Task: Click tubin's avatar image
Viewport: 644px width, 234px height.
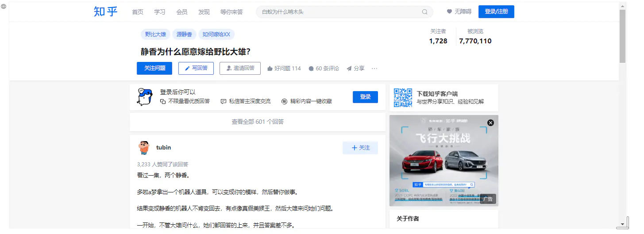Action: [x=144, y=148]
